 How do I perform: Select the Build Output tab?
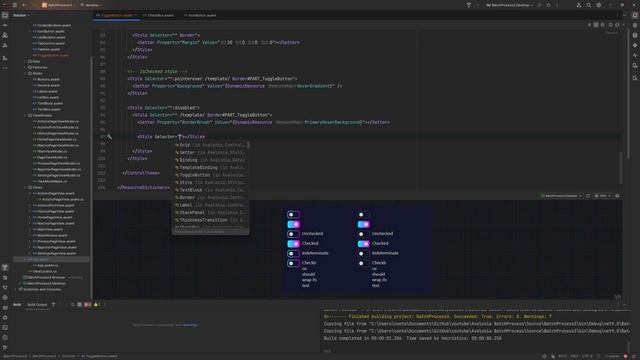[37, 304]
